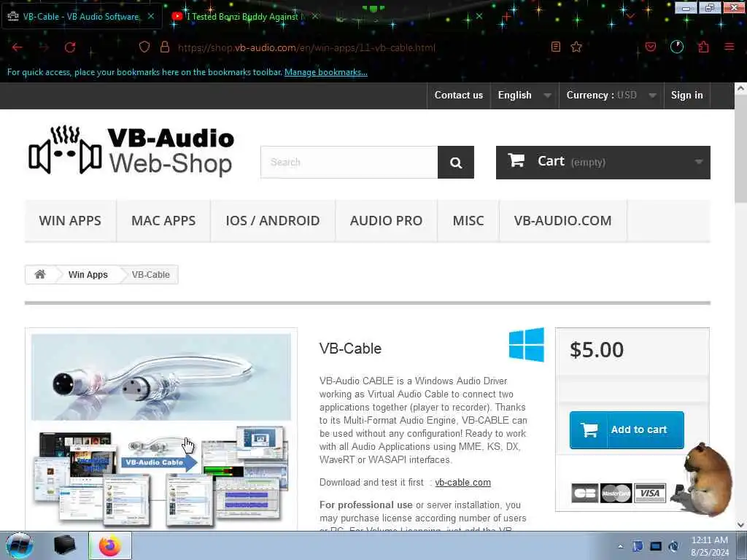The width and height of the screenshot is (747, 560).
Task: Click the magnifier search button
Action: pyautogui.click(x=455, y=163)
